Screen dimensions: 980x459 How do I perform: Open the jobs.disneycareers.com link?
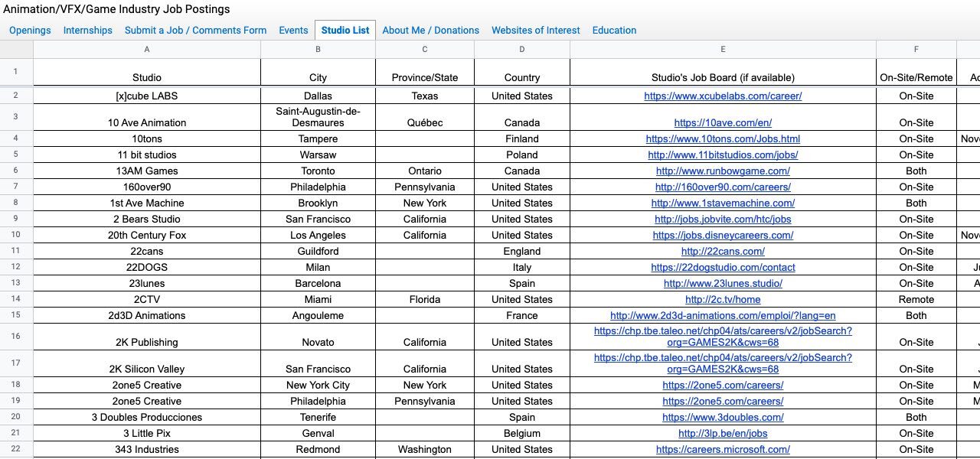(722, 236)
